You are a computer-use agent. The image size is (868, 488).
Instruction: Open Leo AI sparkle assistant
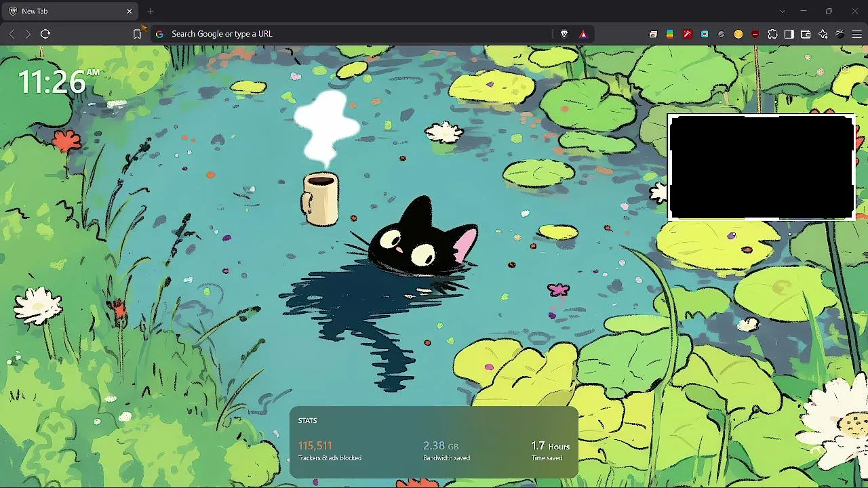(823, 34)
